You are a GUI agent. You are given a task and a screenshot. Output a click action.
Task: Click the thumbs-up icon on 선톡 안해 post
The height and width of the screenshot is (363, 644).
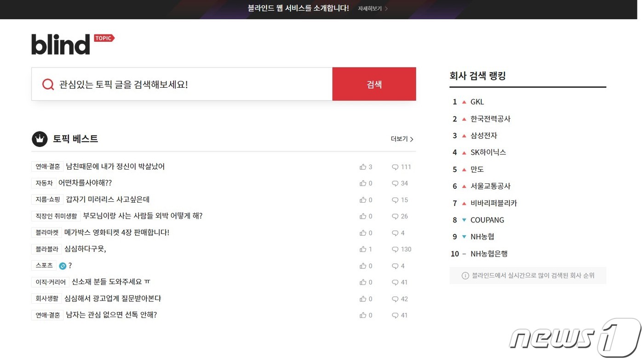(363, 315)
